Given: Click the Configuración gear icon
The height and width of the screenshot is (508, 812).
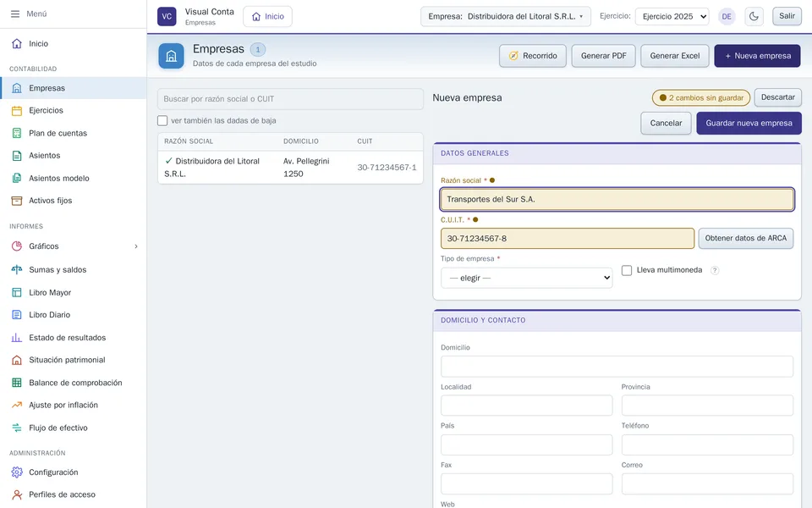Looking at the screenshot, I should pyautogui.click(x=17, y=472).
